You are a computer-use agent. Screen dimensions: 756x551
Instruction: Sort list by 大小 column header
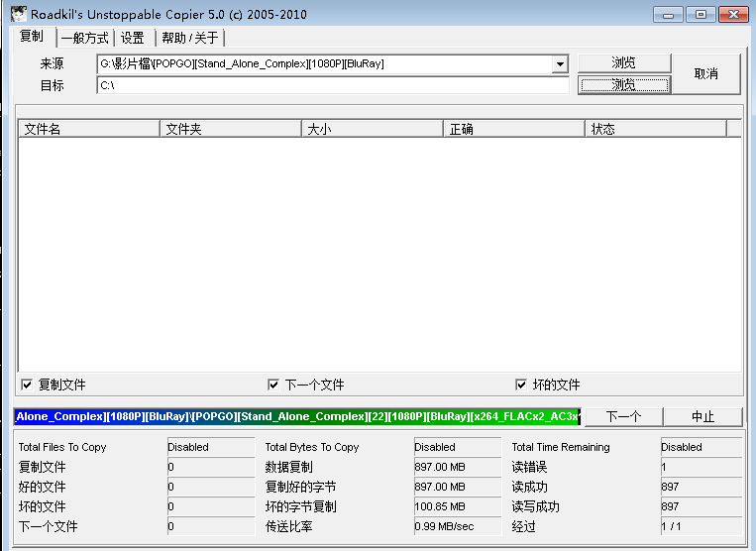point(373,129)
